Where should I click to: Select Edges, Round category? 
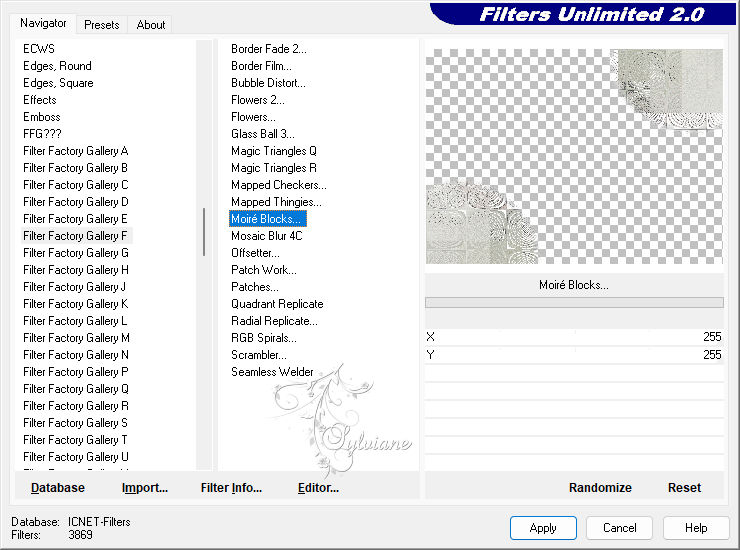click(x=57, y=66)
